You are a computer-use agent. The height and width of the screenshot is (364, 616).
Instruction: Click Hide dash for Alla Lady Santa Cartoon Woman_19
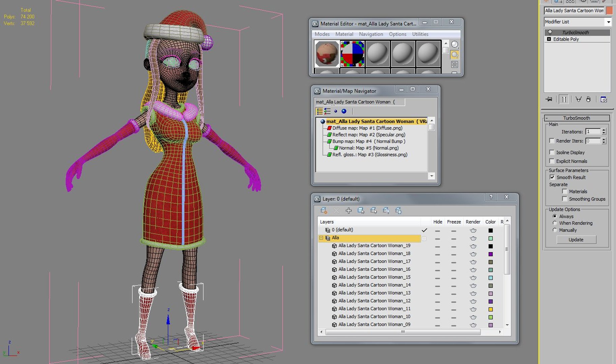click(437, 247)
